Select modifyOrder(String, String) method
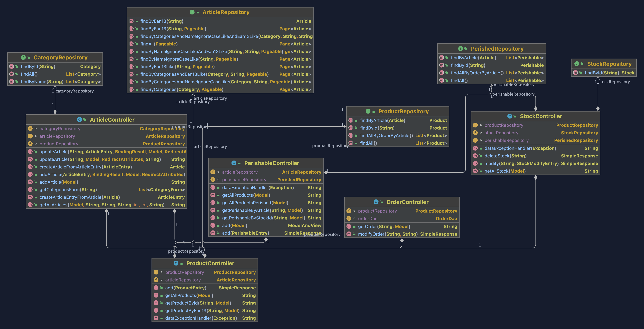Viewport: 644px width, 329px height. (388, 234)
